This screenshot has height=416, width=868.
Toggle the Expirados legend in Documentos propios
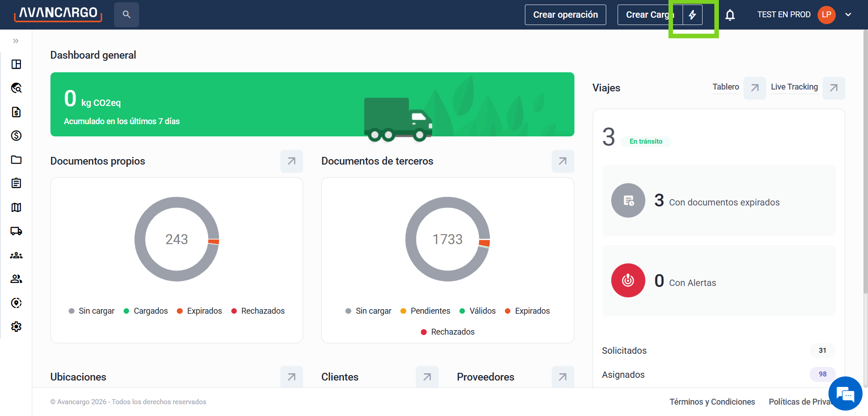(200, 311)
